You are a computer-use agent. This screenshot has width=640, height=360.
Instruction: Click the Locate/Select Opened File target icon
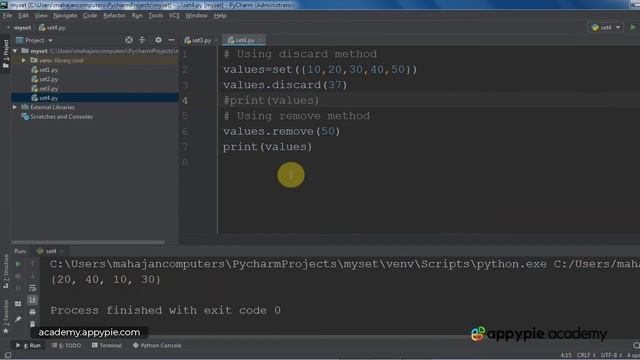pos(129,40)
